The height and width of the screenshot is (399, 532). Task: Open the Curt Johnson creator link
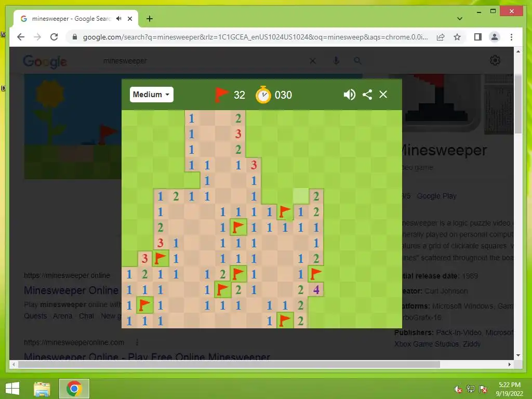coord(446,291)
